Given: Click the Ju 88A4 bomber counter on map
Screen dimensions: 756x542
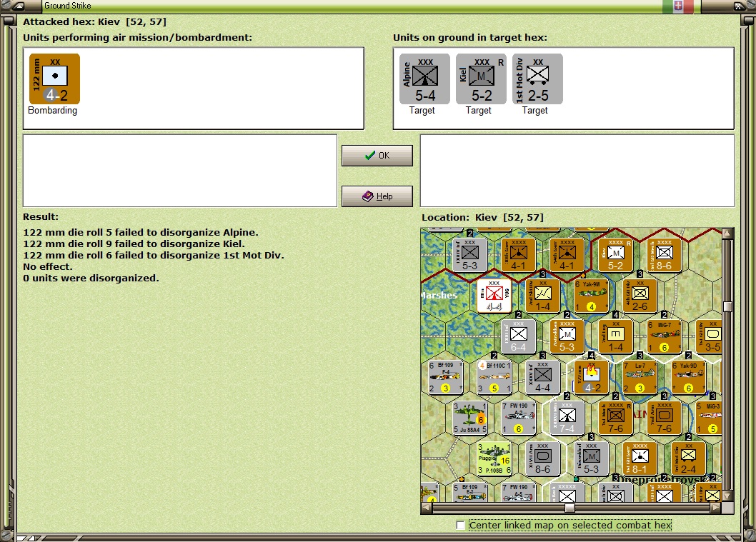Looking at the screenshot, I should coord(469,418).
